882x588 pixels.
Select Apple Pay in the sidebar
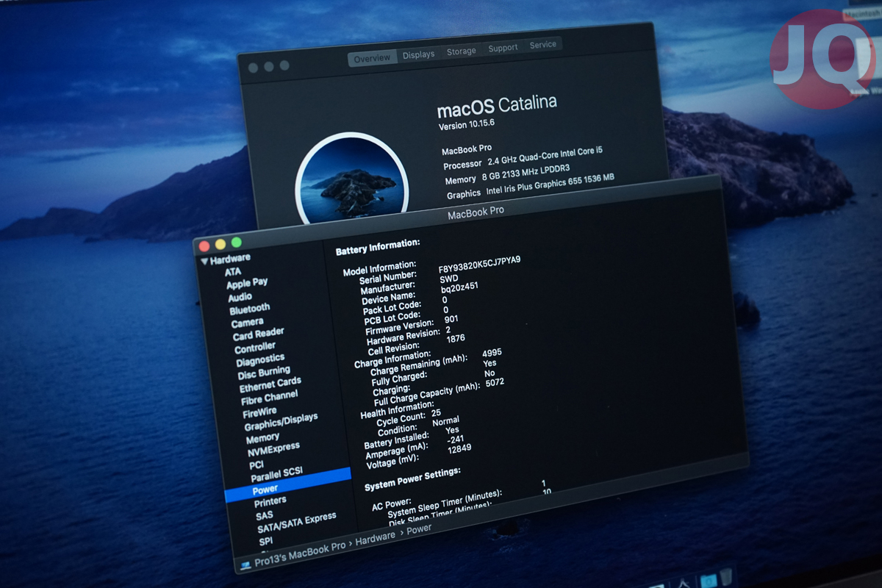[247, 283]
